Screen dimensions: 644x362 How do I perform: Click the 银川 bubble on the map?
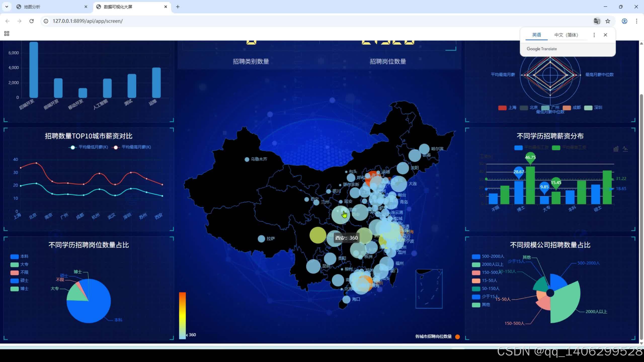point(329,191)
